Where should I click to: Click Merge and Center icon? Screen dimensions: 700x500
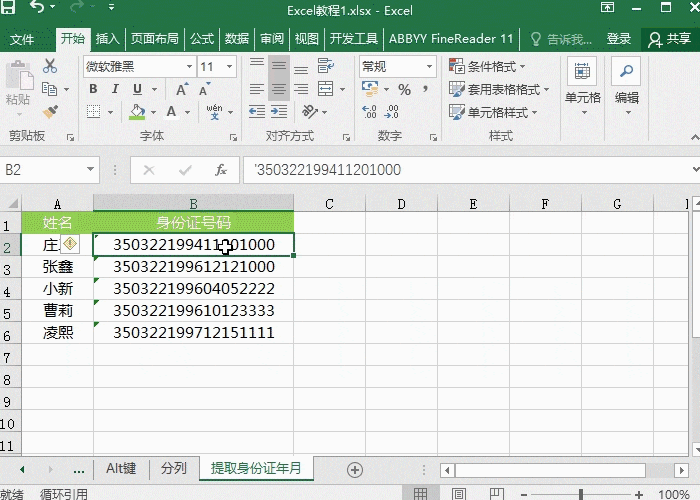pos(325,89)
